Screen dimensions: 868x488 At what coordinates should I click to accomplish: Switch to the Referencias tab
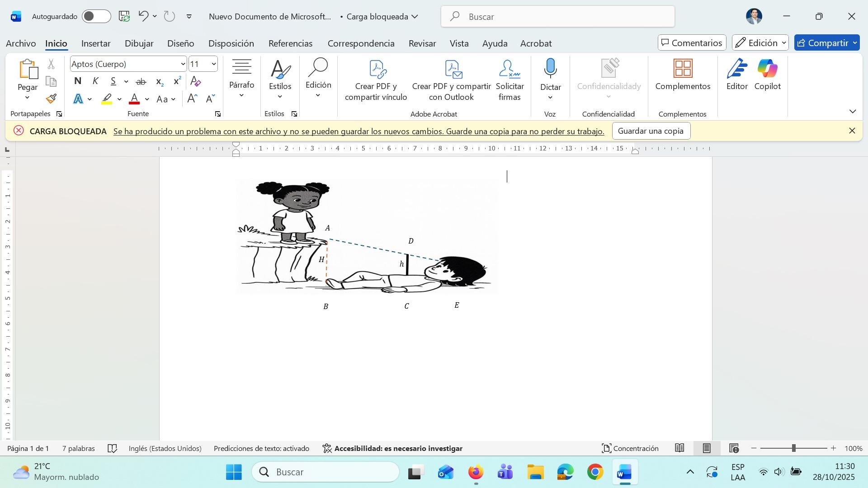290,43
